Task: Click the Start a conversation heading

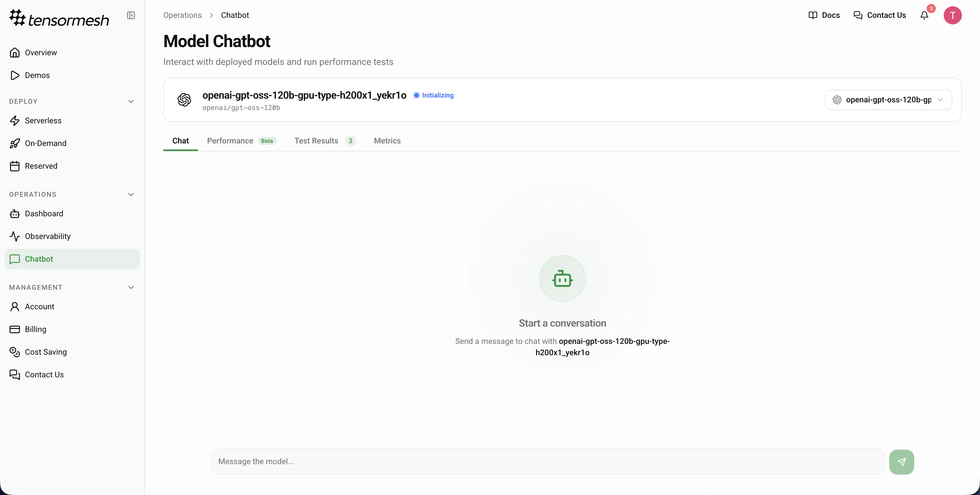Action: pos(562,323)
